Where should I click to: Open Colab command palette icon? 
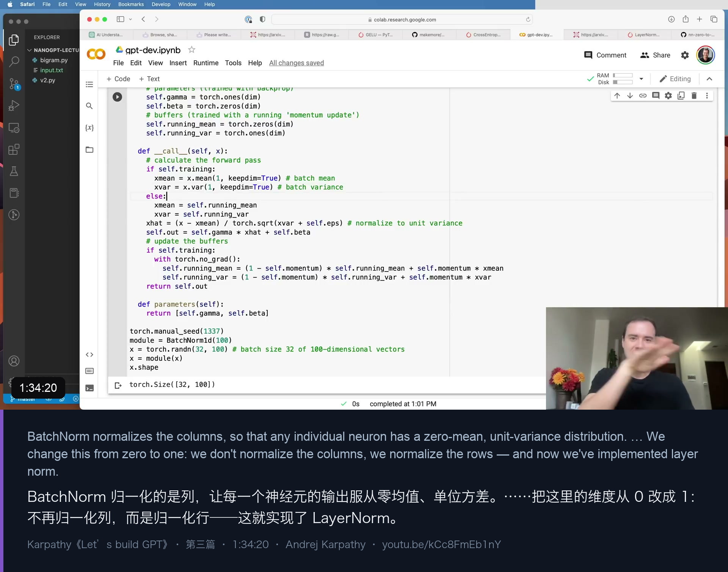89,371
